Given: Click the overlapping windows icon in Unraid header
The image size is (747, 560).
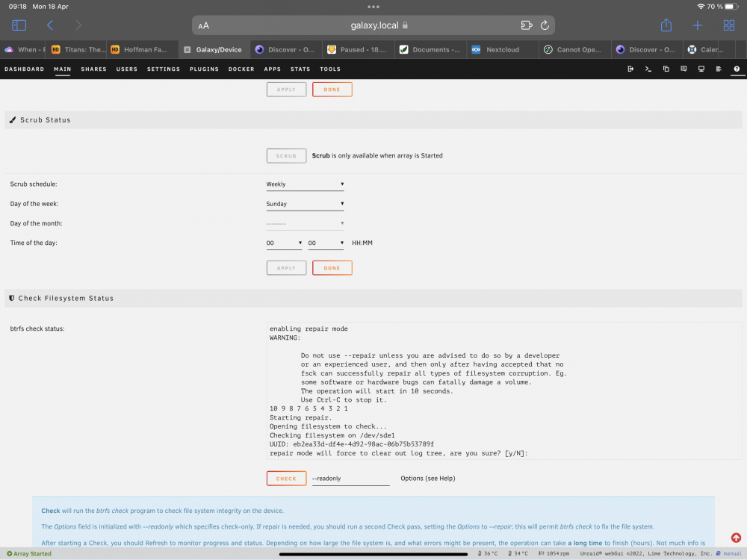Looking at the screenshot, I should click(666, 69).
